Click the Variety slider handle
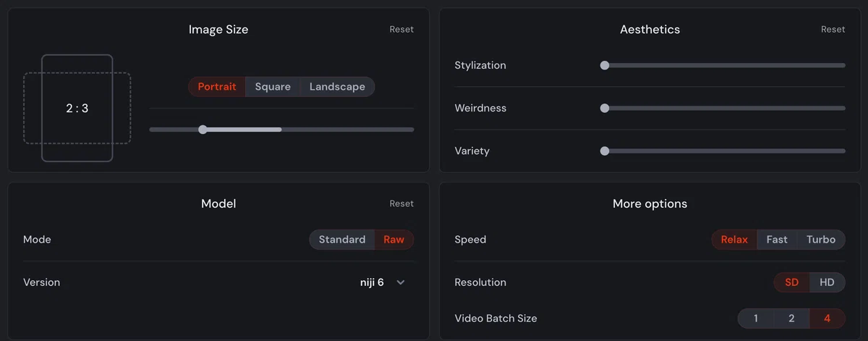The width and height of the screenshot is (868, 341). [605, 151]
